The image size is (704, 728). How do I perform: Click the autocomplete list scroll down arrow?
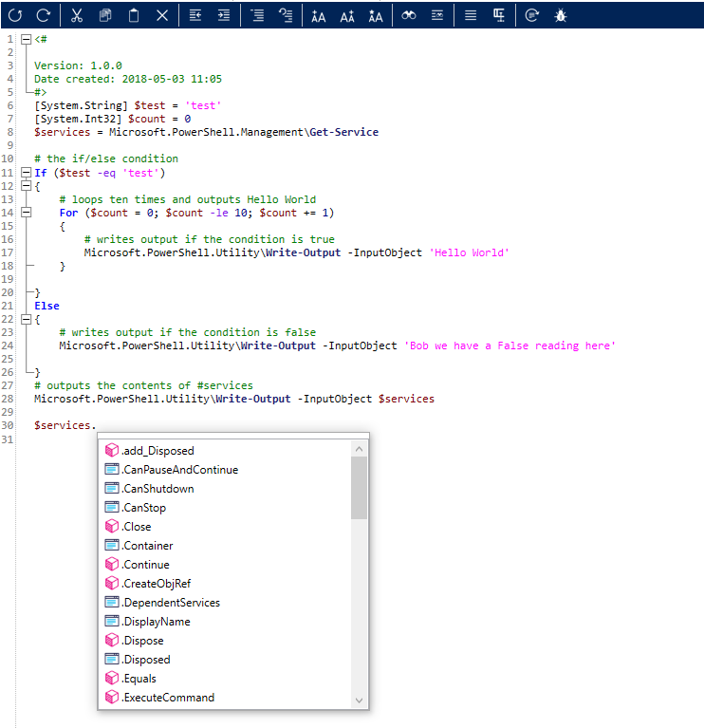pos(360,700)
